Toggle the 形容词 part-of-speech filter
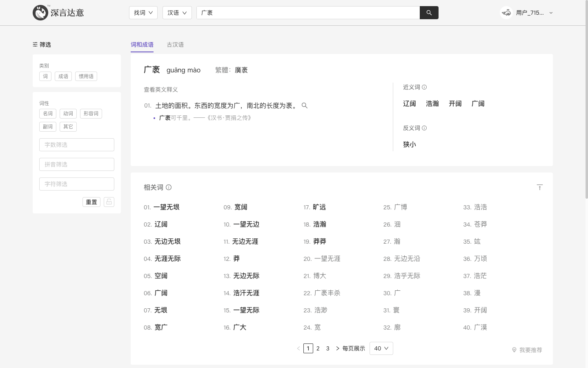This screenshot has width=588, height=368. (x=91, y=114)
